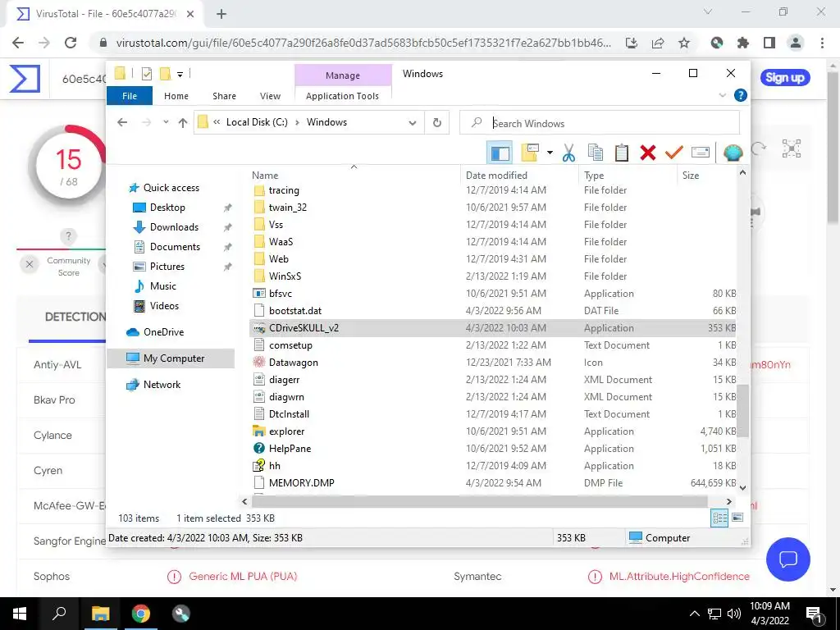Image resolution: width=840 pixels, height=630 pixels.
Task: Expand the Explorer ribbon chevron
Action: 722,95
